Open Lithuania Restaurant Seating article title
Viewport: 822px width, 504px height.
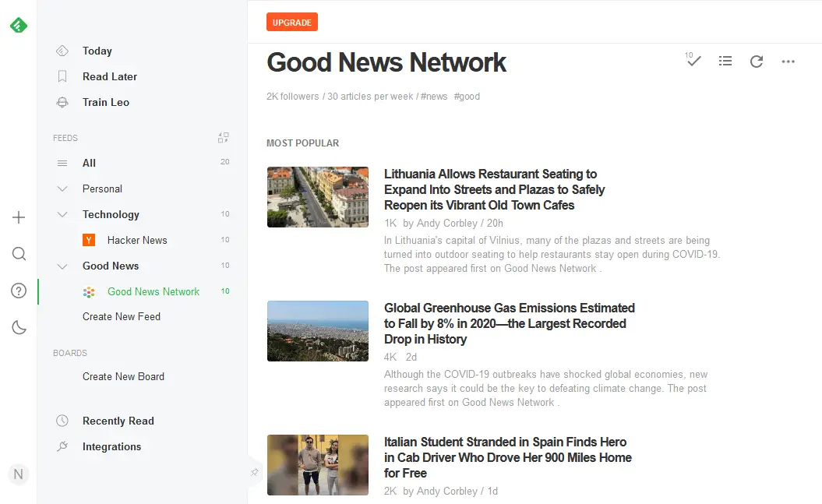coord(494,189)
